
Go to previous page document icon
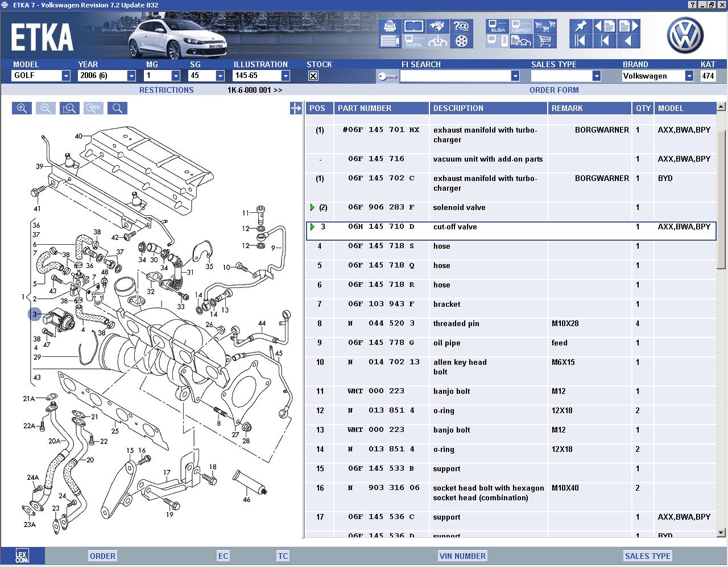point(605,26)
